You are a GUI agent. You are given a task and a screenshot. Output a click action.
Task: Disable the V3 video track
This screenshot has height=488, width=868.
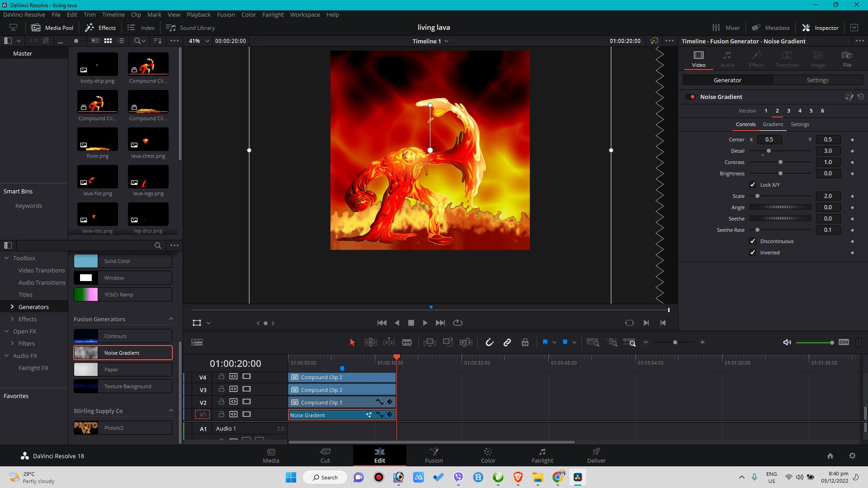pos(246,389)
